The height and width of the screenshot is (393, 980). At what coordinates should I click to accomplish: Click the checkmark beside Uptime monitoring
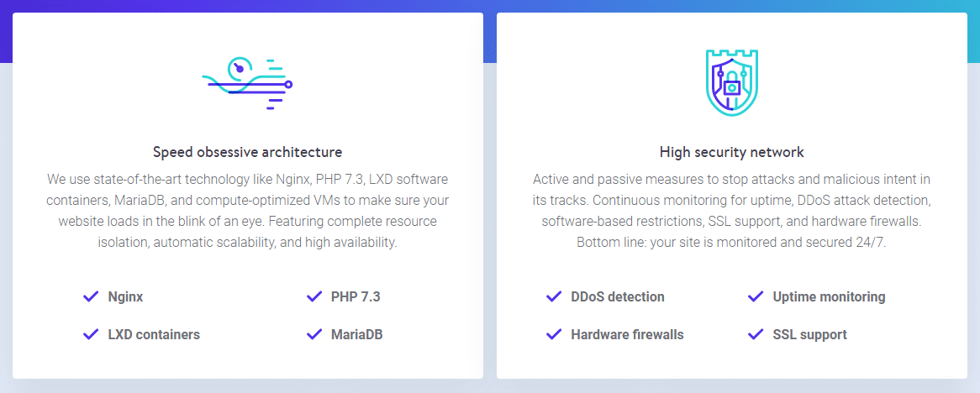[x=756, y=296]
